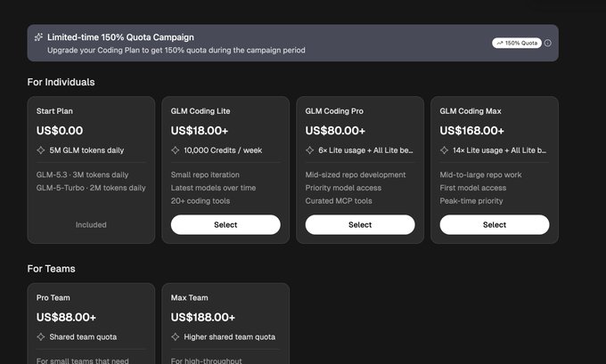
Task: Click the 'Upgrade your Coding Plan' campaign description
Action: (176, 50)
